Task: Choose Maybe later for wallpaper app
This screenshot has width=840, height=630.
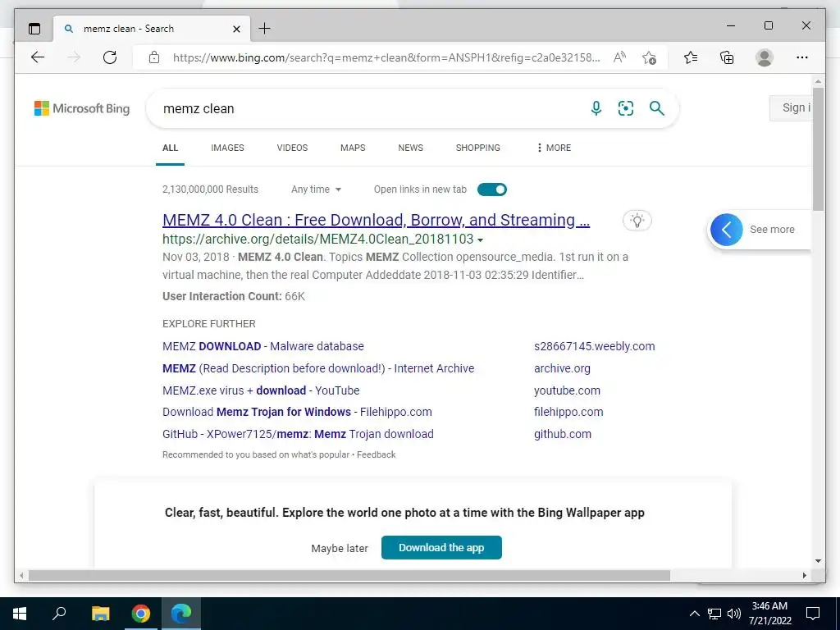Action: pyautogui.click(x=340, y=549)
